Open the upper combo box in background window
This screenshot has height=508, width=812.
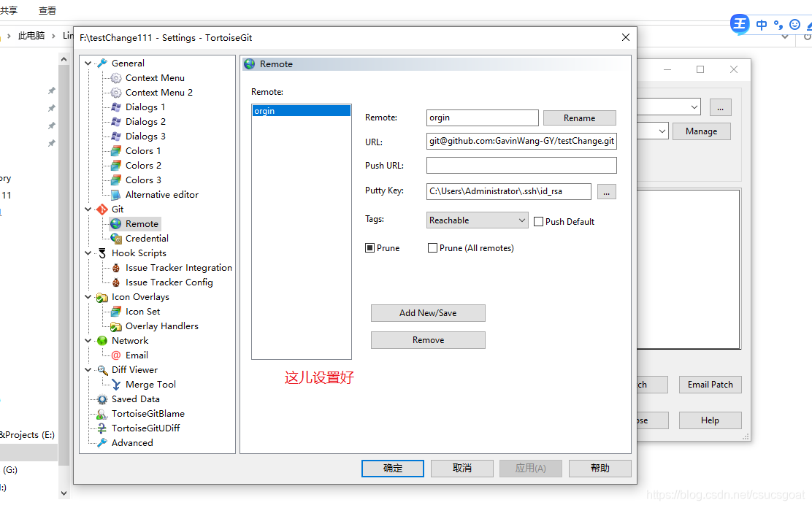pos(694,107)
